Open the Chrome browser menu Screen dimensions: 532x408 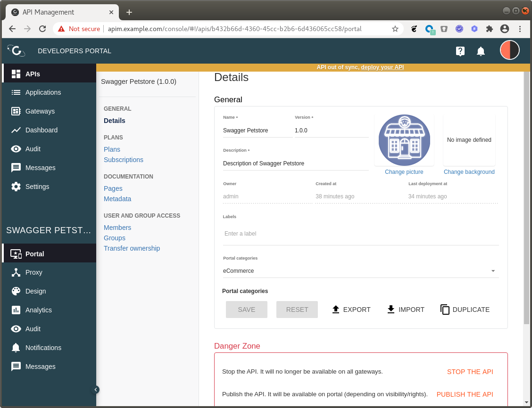(x=520, y=29)
